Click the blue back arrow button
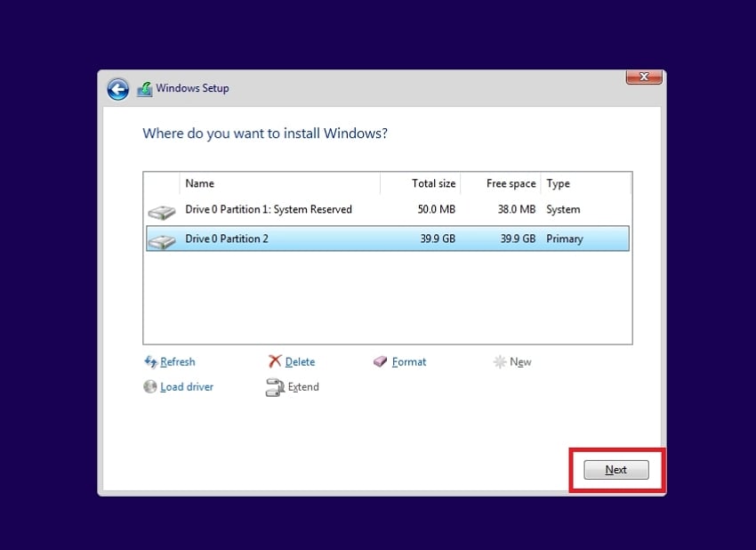756x550 pixels. click(118, 89)
